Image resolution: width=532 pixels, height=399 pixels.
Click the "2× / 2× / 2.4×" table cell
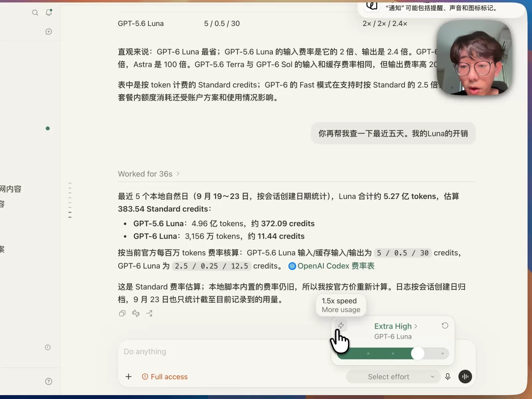point(385,24)
